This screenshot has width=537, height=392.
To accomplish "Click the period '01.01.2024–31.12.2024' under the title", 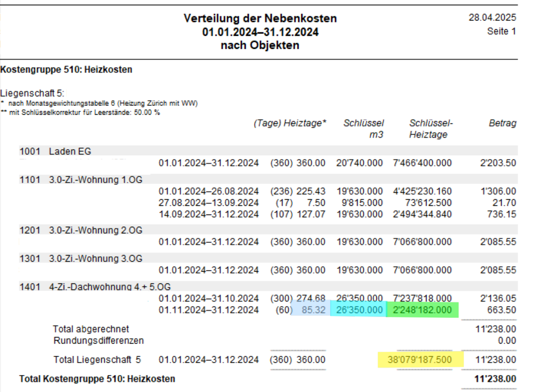I will (260, 32).
